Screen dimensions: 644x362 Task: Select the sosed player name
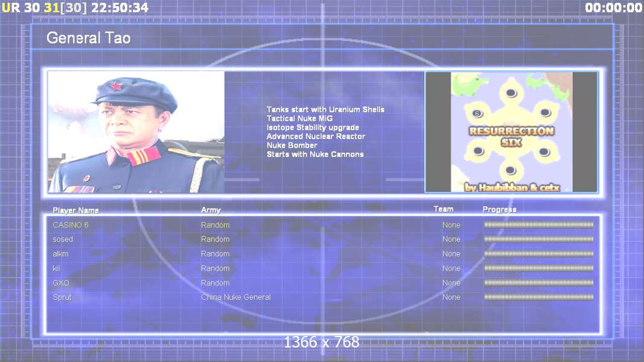(x=63, y=240)
